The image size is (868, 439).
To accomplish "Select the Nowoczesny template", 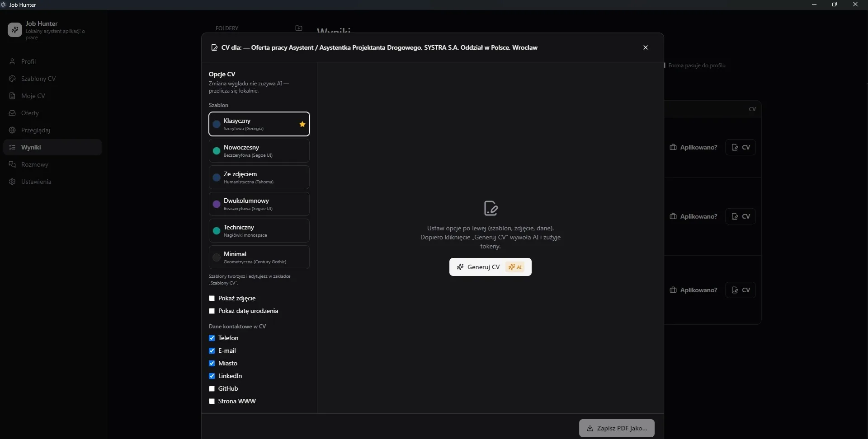I will coord(259,151).
